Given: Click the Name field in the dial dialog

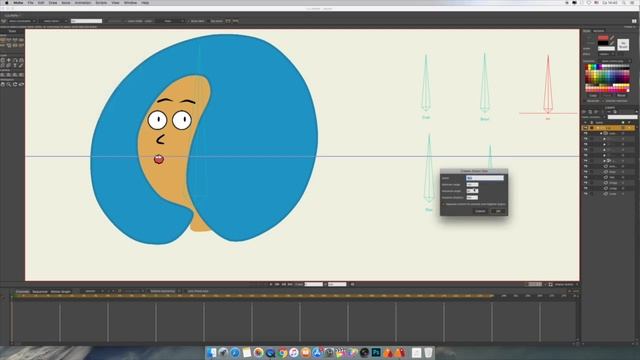Looking at the screenshot, I should pyautogui.click(x=484, y=178).
